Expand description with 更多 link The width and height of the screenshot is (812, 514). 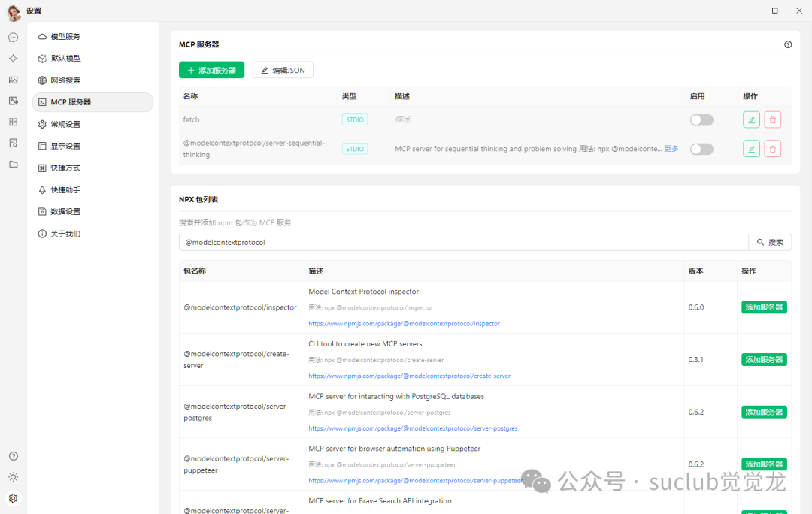(671, 149)
